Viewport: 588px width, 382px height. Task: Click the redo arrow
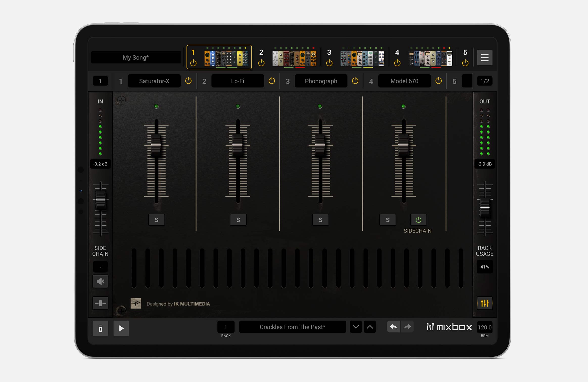point(407,327)
